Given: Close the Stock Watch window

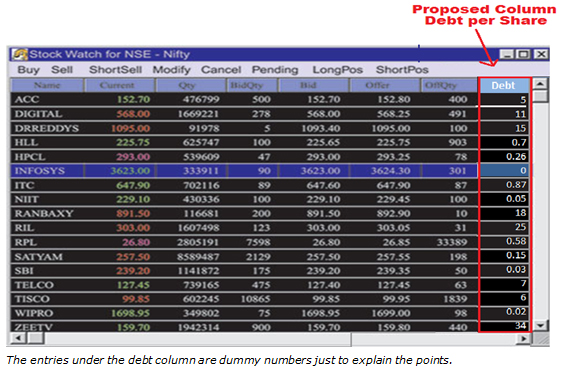Looking at the screenshot, I should 541,54.
